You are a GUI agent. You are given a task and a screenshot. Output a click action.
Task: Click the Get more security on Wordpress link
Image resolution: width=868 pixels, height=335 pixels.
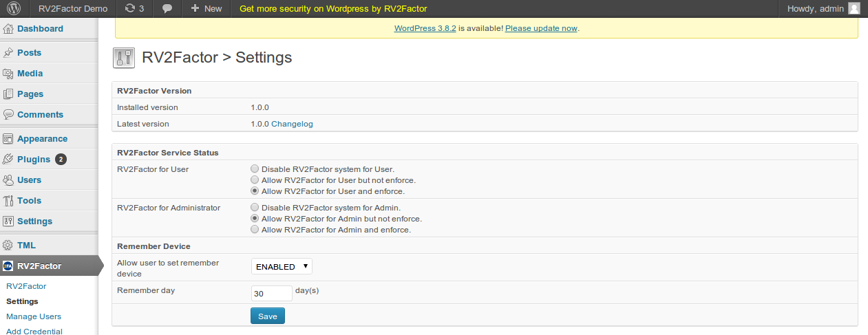point(333,9)
